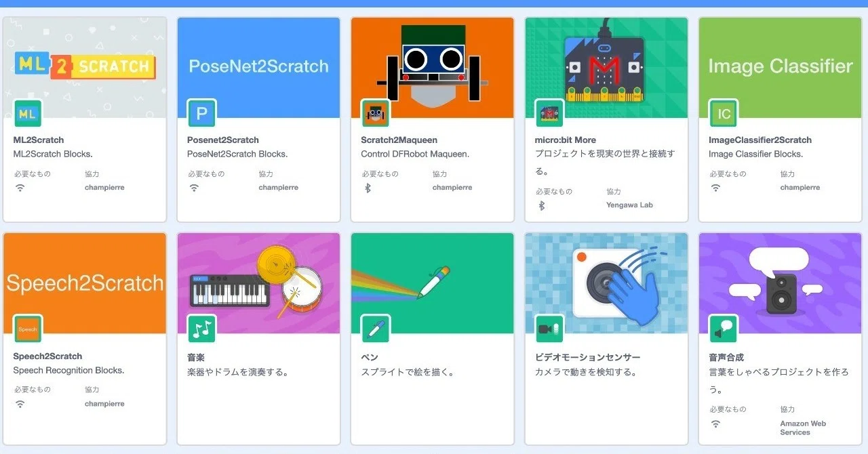Viewport: 868px width, 454px height.
Task: Choose the ImageClassifier2Scratch extension title
Action: pyautogui.click(x=760, y=140)
